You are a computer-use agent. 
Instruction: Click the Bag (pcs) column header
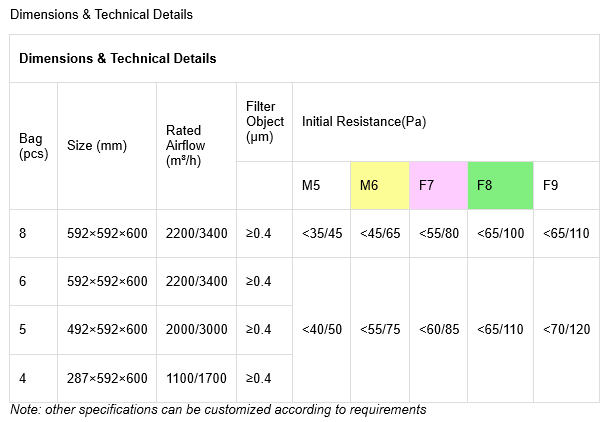[33, 146]
